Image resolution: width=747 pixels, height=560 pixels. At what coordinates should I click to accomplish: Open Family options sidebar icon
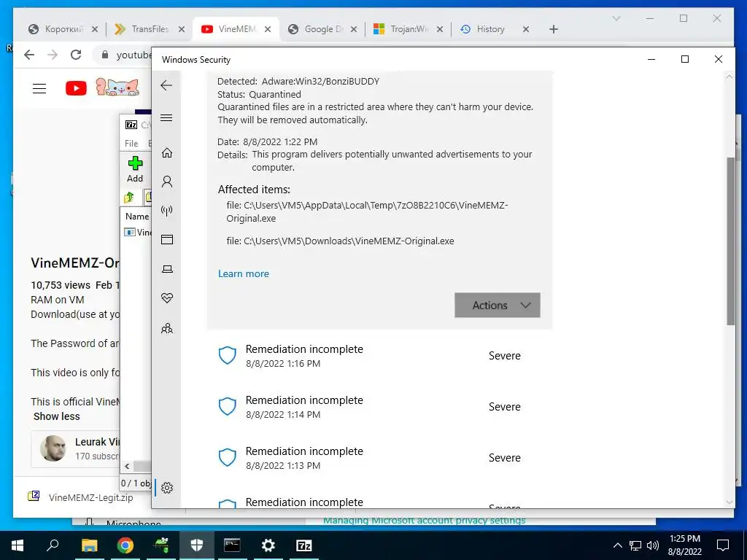coord(167,328)
